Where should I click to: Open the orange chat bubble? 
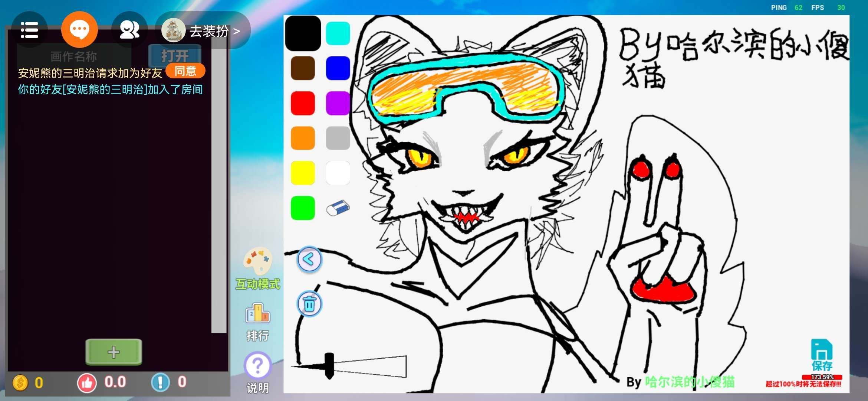click(x=79, y=30)
